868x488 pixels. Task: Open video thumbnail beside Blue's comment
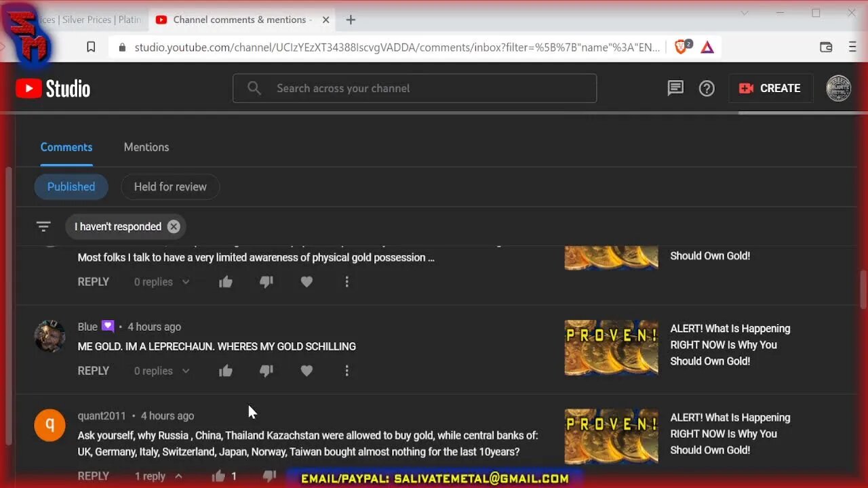pos(611,348)
